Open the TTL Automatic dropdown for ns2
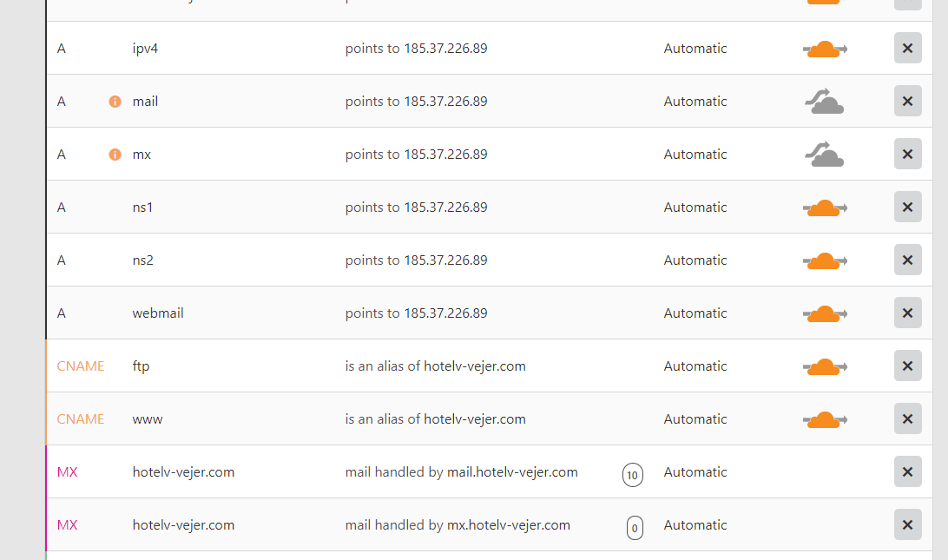 (x=695, y=260)
